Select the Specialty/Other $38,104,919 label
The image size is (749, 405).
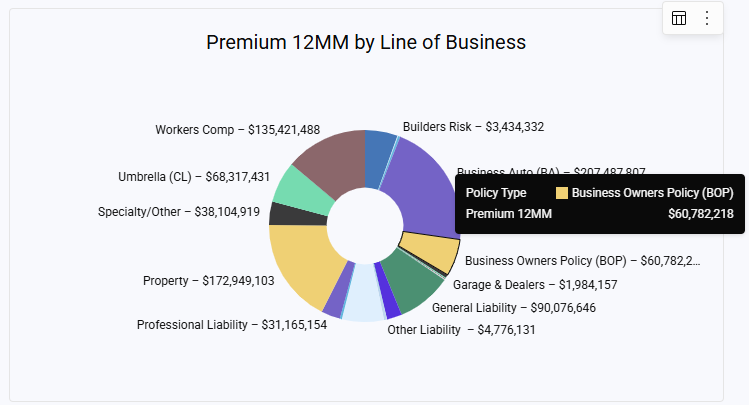179,212
